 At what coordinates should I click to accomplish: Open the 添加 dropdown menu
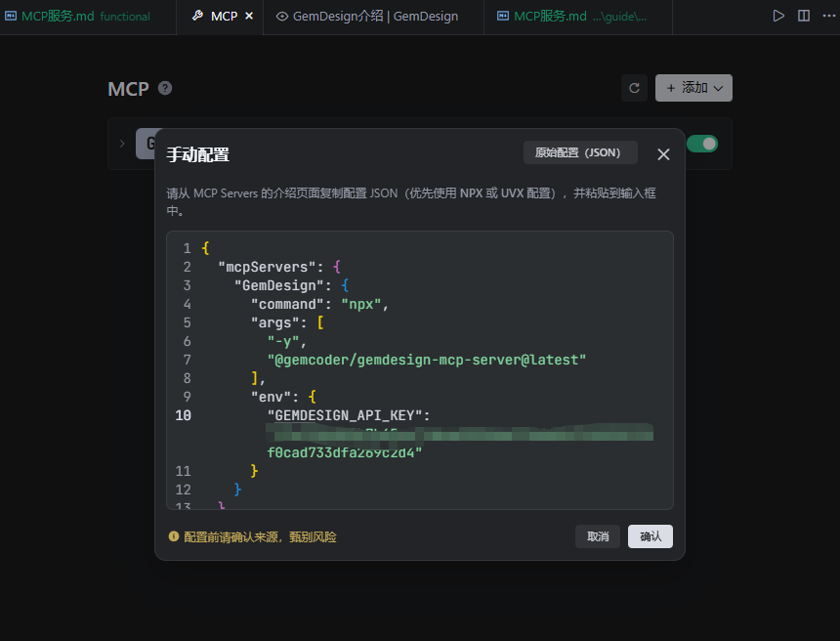tap(693, 88)
